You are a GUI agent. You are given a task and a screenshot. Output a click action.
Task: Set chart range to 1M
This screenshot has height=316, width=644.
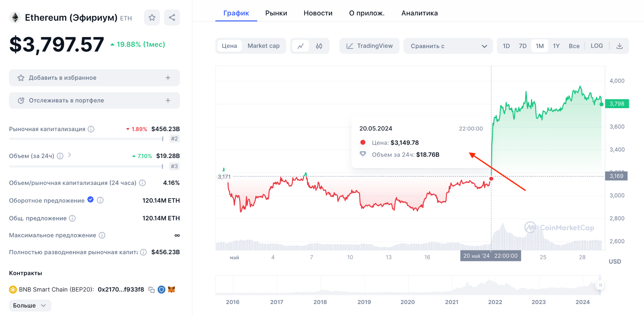(x=540, y=46)
